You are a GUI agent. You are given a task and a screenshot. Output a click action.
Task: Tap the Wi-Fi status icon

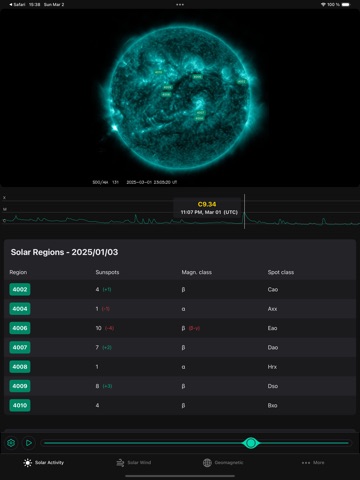click(x=323, y=5)
